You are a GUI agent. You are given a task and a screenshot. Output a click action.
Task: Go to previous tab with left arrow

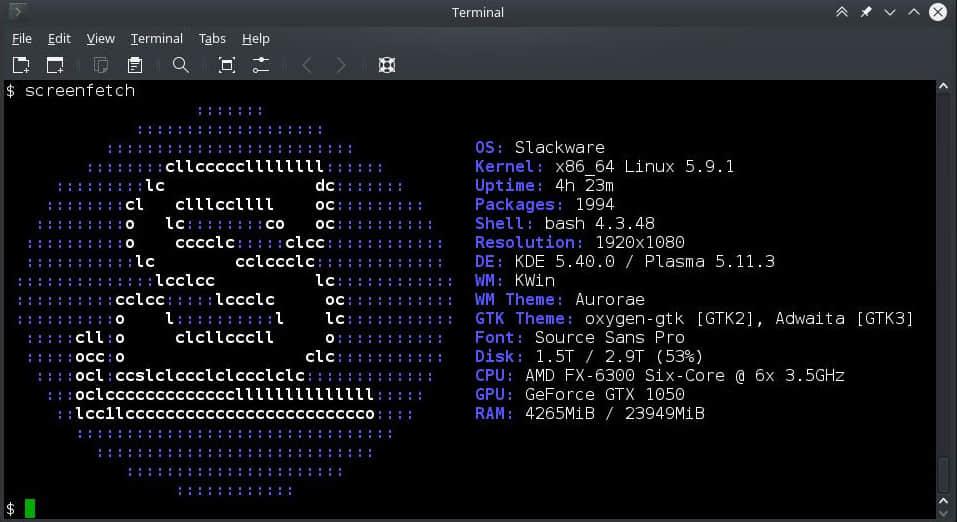pos(307,65)
